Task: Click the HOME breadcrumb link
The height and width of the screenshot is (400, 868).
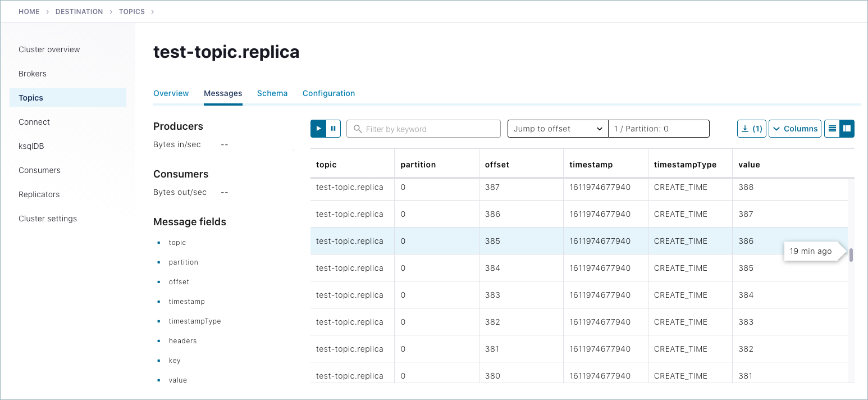Action: (x=29, y=12)
